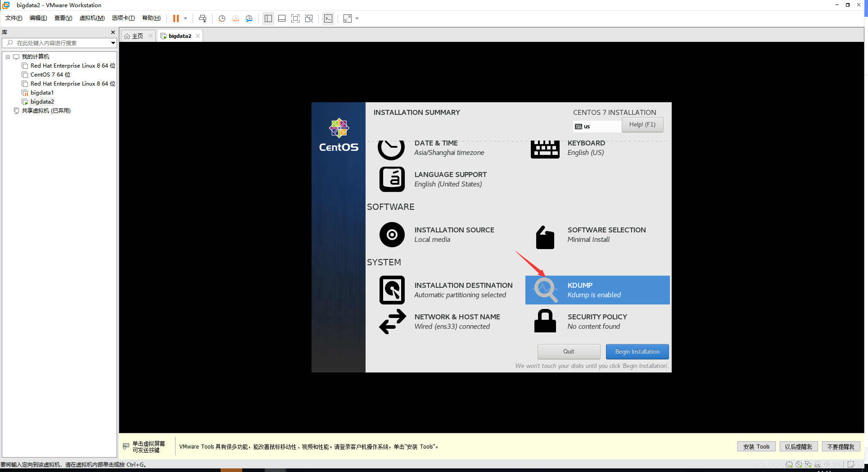868x472 pixels.
Task: Click the keyboard hint icon beside 单击虚拟屏幕
Action: 126,446
